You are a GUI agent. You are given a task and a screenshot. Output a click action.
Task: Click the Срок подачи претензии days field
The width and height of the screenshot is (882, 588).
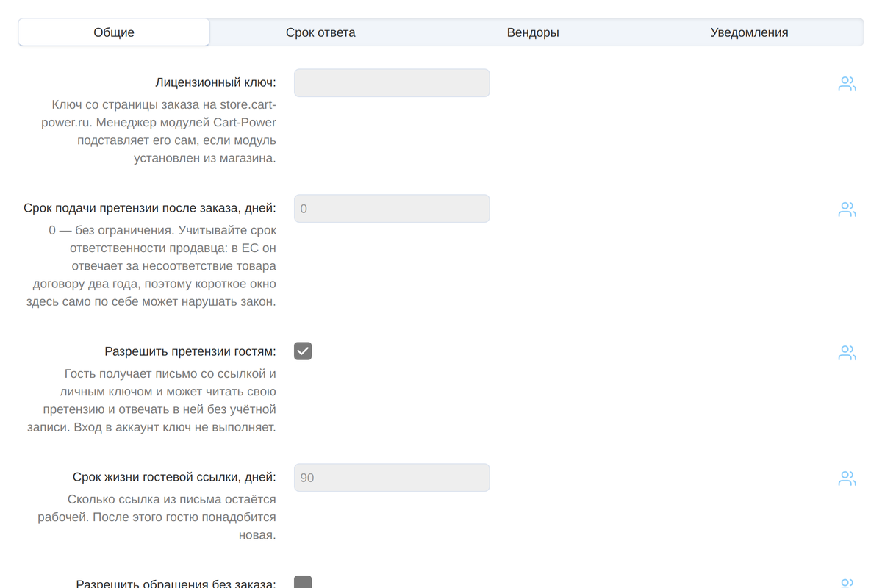coord(392,209)
